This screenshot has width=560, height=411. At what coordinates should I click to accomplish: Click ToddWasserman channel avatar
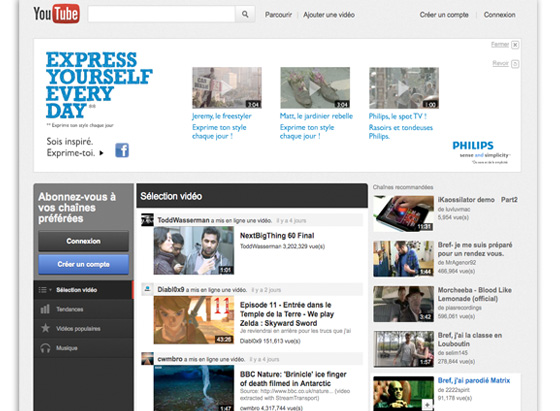pos(147,220)
